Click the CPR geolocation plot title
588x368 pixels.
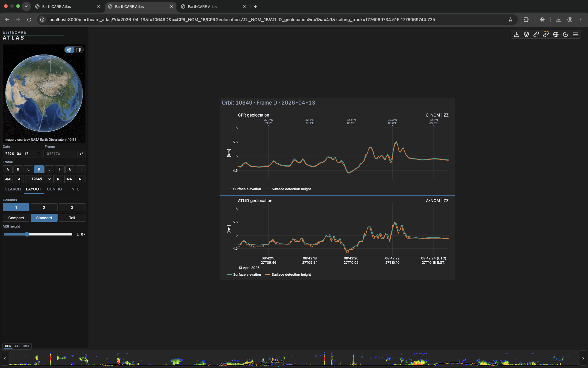(253, 115)
